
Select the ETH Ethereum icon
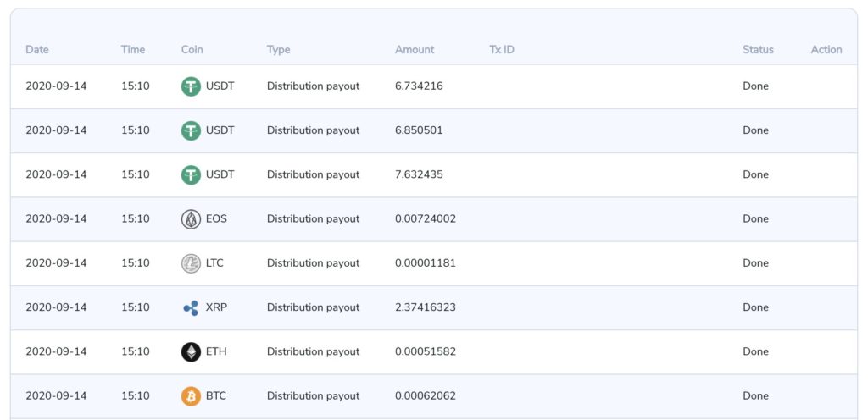click(191, 351)
